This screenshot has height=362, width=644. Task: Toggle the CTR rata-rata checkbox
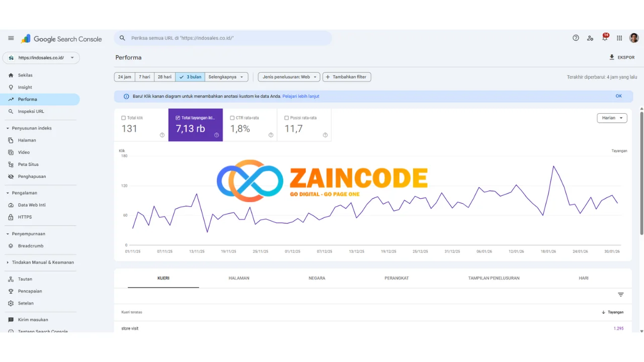[232, 118]
